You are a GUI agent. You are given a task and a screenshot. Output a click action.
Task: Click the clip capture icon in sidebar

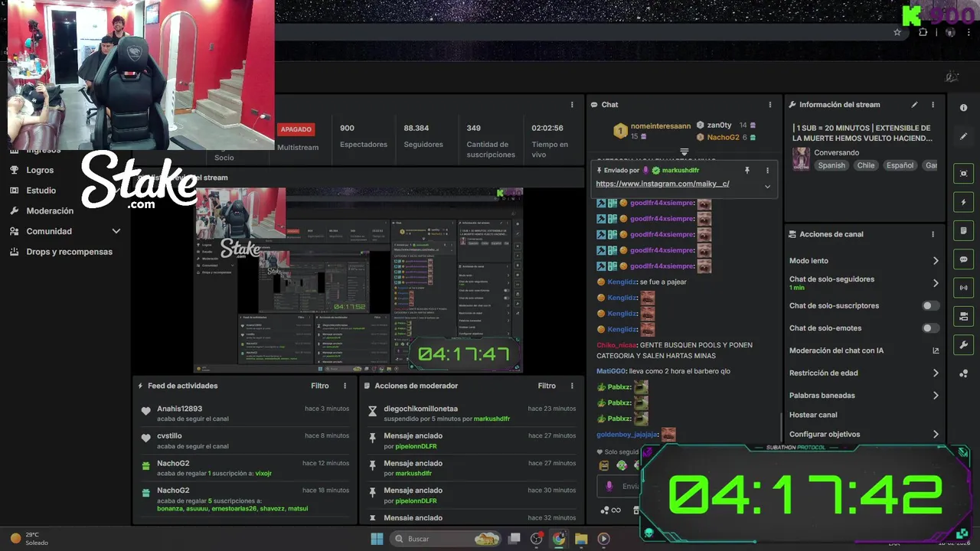(963, 174)
